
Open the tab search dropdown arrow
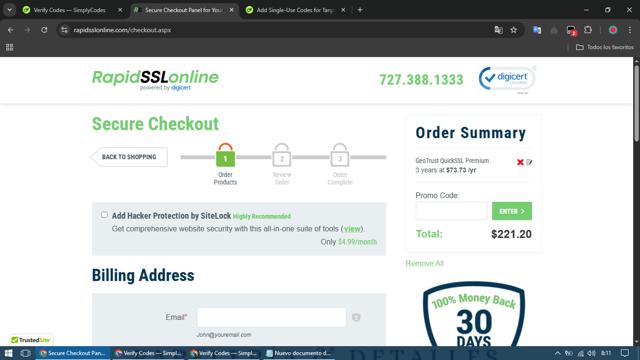[x=9, y=10]
